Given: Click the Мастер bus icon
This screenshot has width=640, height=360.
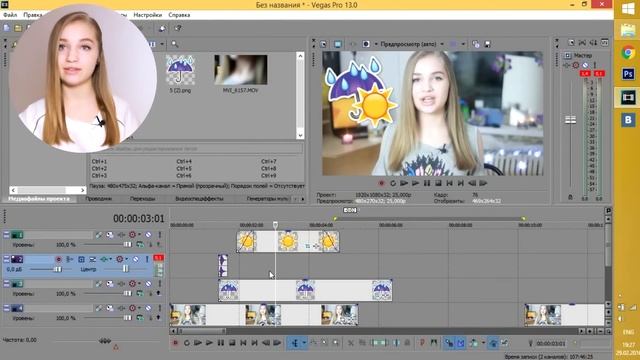Looking at the screenshot, I should [568, 55].
